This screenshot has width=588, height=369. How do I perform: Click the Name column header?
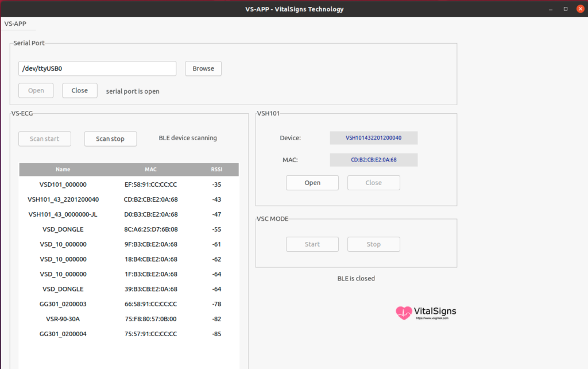(63, 170)
